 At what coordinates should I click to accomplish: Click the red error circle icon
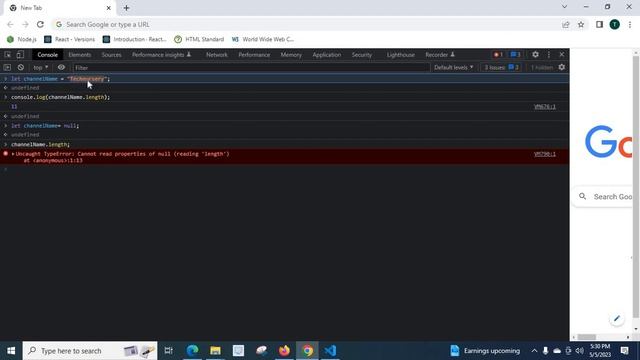pos(5,153)
